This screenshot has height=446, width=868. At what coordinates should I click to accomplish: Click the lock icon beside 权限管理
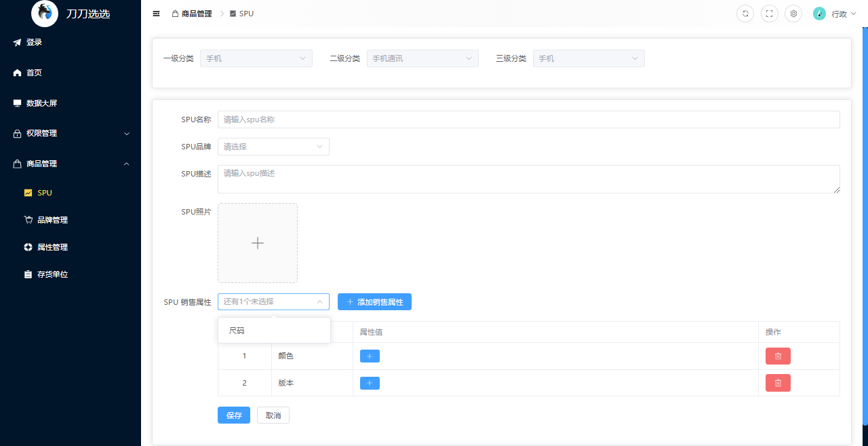point(17,134)
